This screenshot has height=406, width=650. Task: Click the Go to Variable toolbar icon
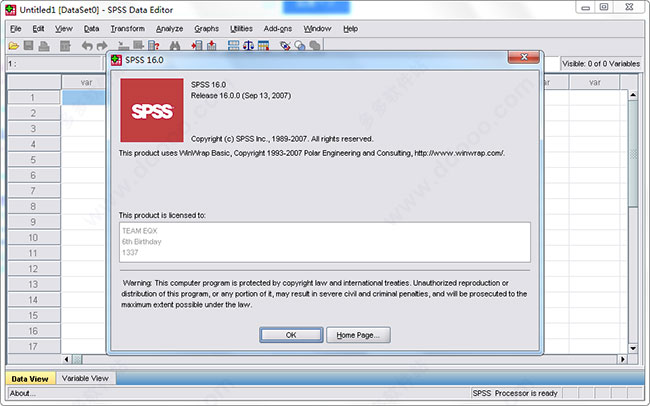[x=138, y=46]
